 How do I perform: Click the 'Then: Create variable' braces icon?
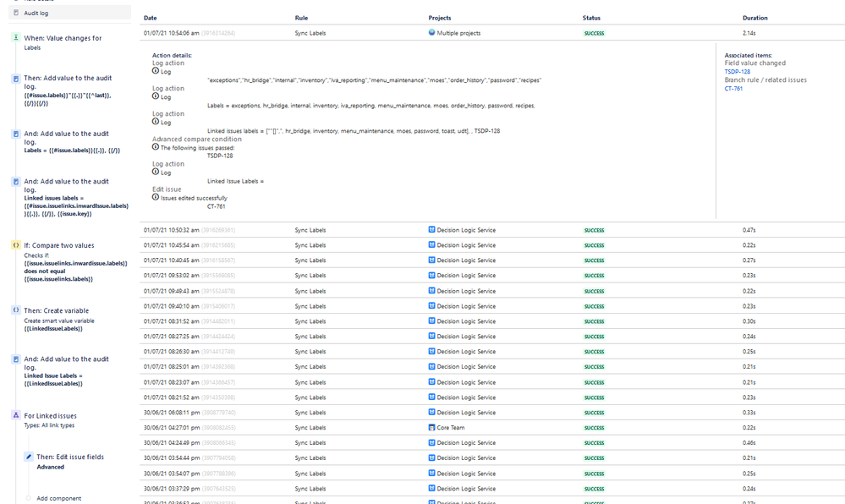click(x=15, y=310)
